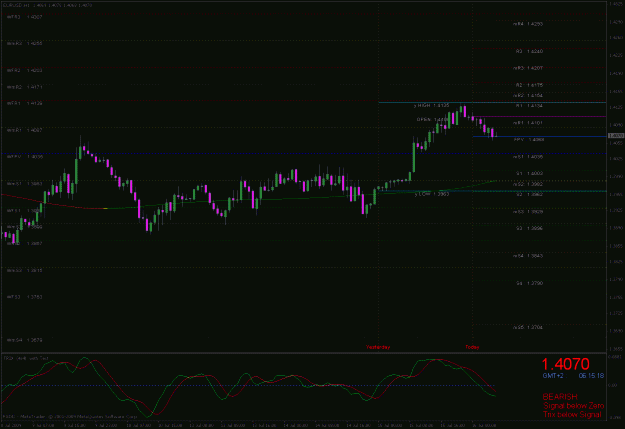This screenshot has width=625, height=429.
Task: Click the BEARISH signal label
Action: point(560,397)
